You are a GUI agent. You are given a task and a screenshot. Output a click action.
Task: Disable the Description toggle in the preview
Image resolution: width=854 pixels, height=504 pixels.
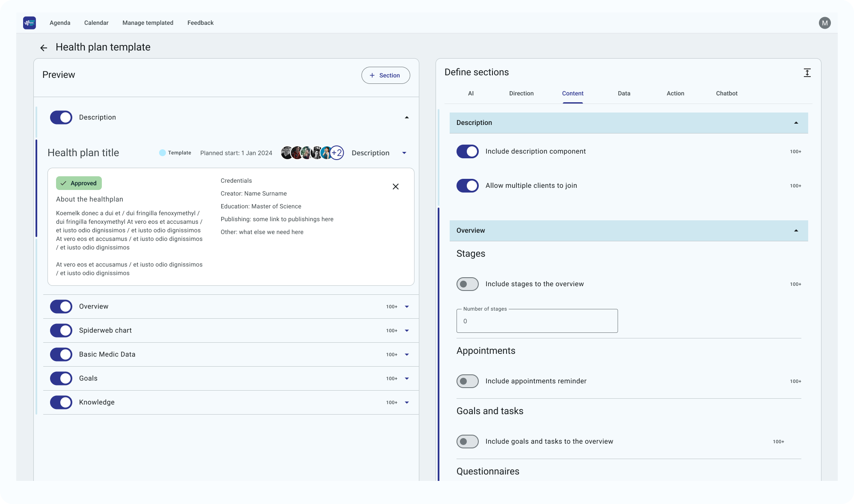[x=61, y=117]
